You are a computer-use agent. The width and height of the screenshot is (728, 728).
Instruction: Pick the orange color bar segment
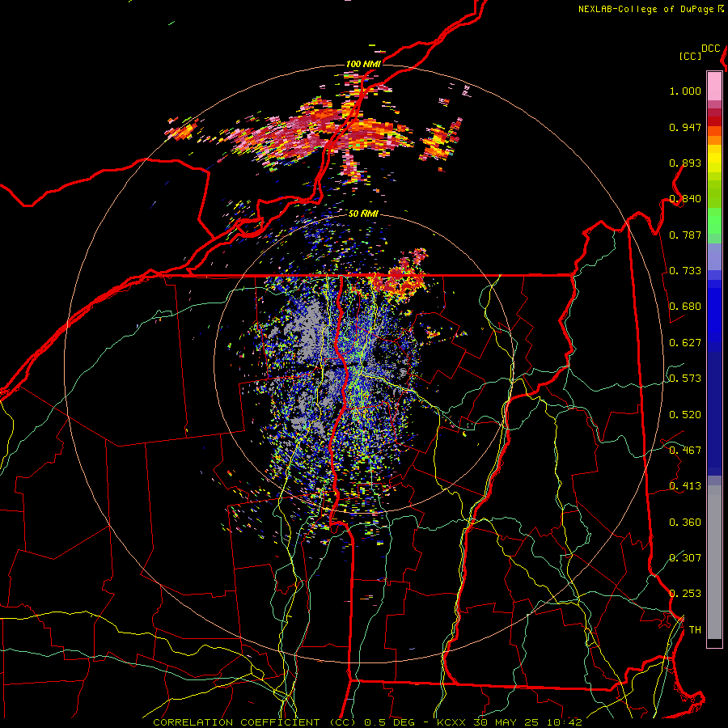(714, 140)
